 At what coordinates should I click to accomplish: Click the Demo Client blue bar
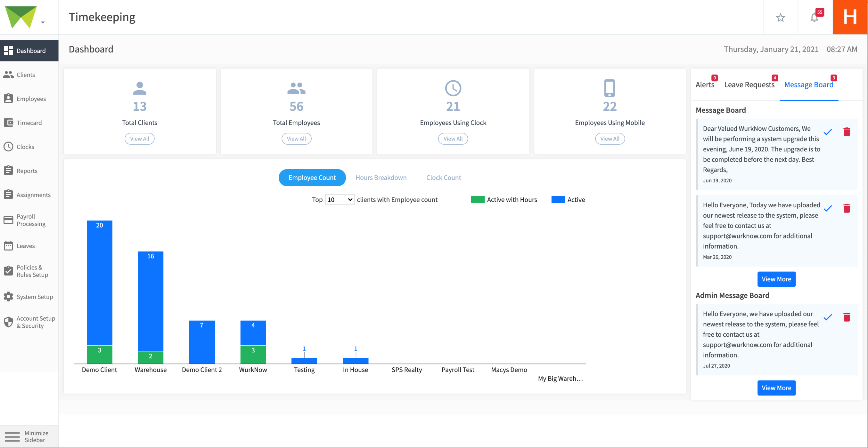pos(99,283)
